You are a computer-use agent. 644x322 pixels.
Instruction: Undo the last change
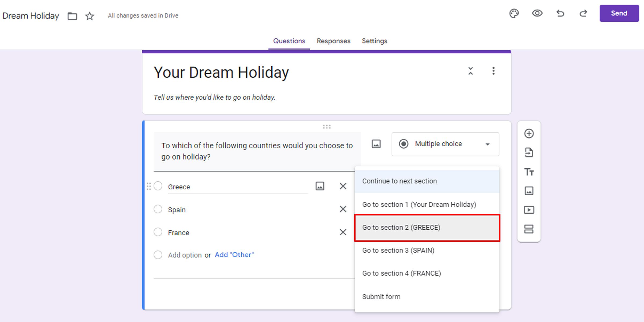[x=560, y=14]
